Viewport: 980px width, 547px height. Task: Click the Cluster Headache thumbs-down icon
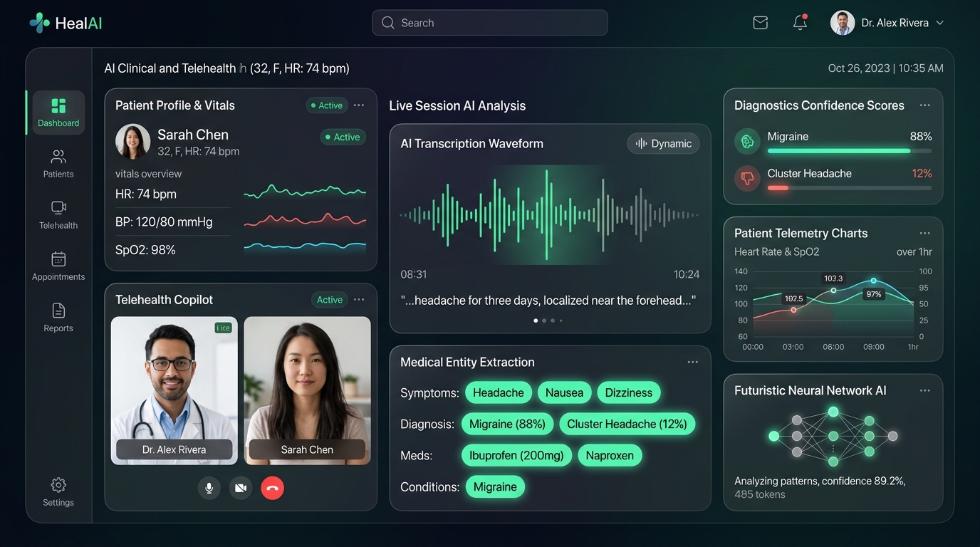click(x=747, y=178)
